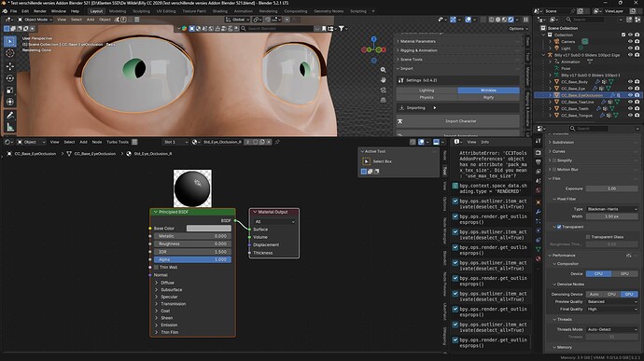Select the Cursor tool in viewport toolbar

click(10, 53)
